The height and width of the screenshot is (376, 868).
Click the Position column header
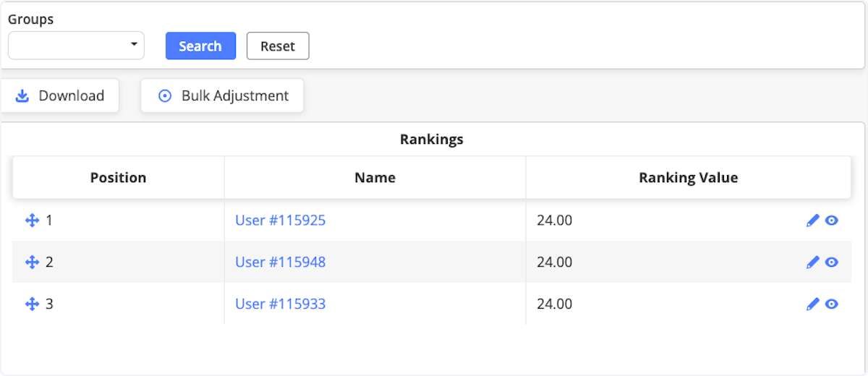(x=119, y=178)
